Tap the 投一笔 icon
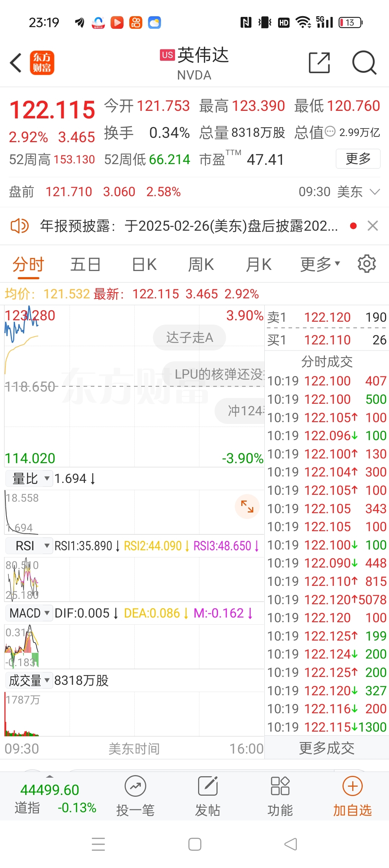 tap(135, 786)
